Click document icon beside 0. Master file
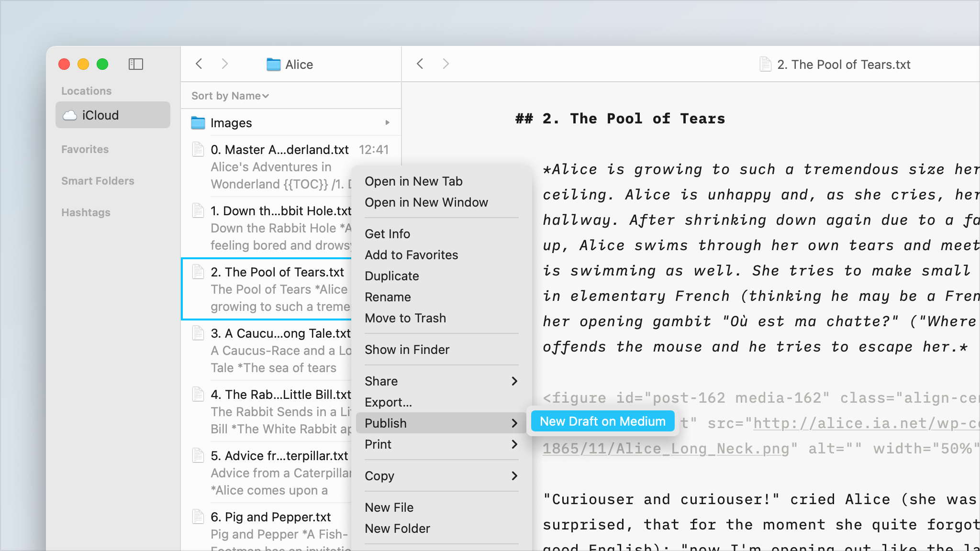The height and width of the screenshot is (551, 980). [198, 149]
